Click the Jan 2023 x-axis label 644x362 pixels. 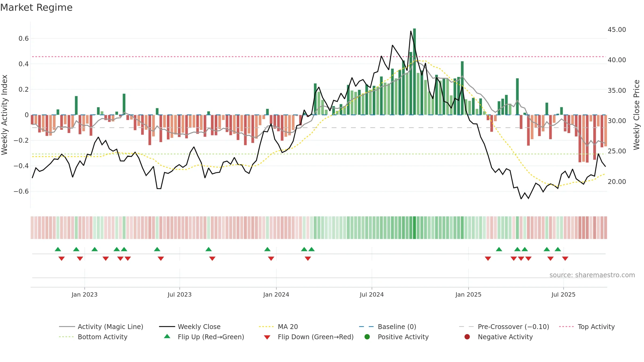click(x=85, y=294)
